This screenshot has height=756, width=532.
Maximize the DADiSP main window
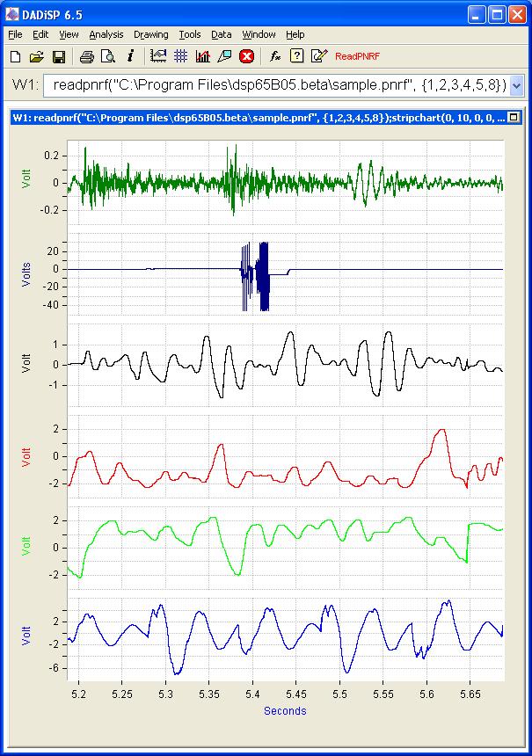pyautogui.click(x=497, y=15)
